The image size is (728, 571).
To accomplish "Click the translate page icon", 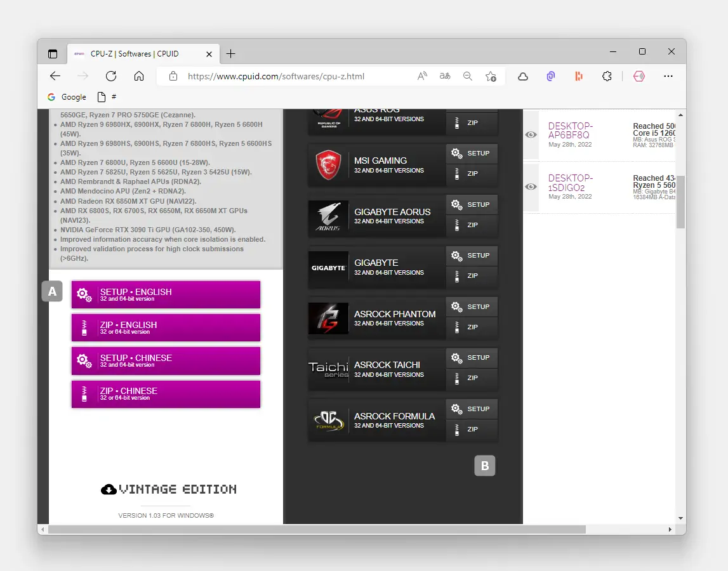I will 445,76.
